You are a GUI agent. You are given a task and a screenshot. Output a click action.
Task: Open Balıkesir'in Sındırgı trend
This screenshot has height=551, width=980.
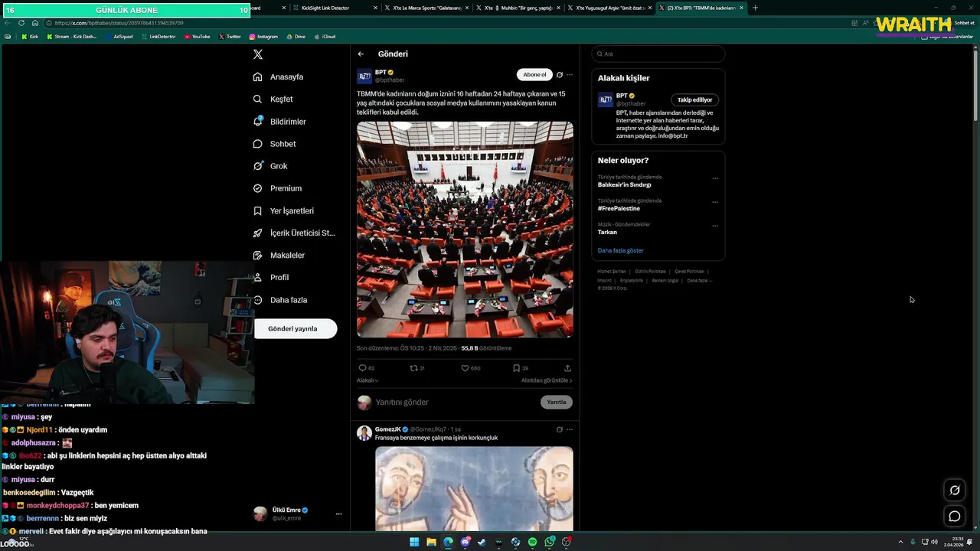coord(625,184)
